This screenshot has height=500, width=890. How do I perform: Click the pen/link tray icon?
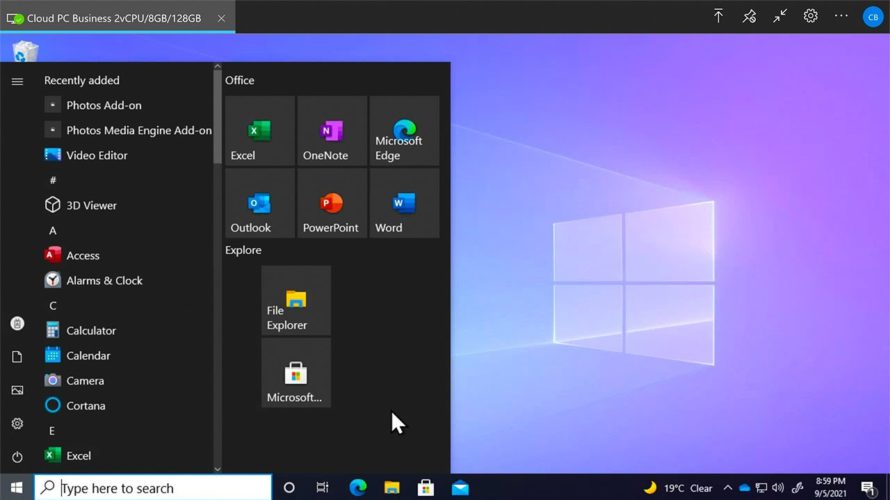(797, 488)
